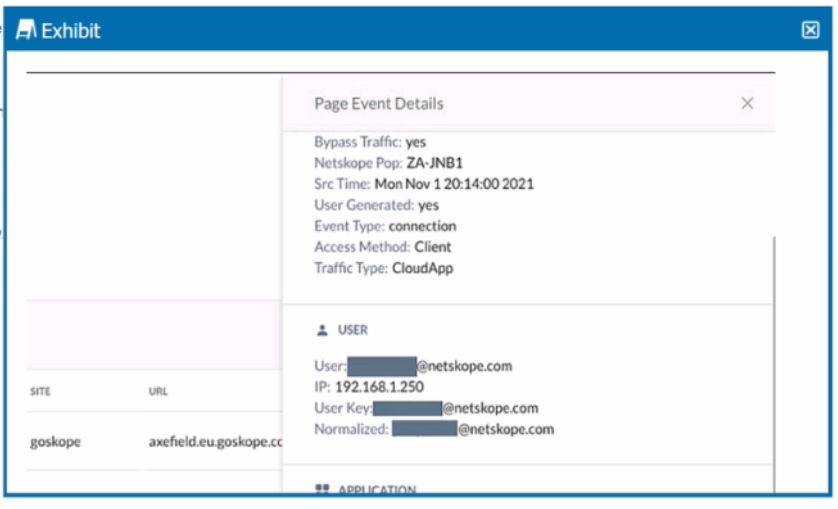Click the Netskope Pop value ZA-JNB1
Screen dimensions: 838x509
(x=434, y=163)
